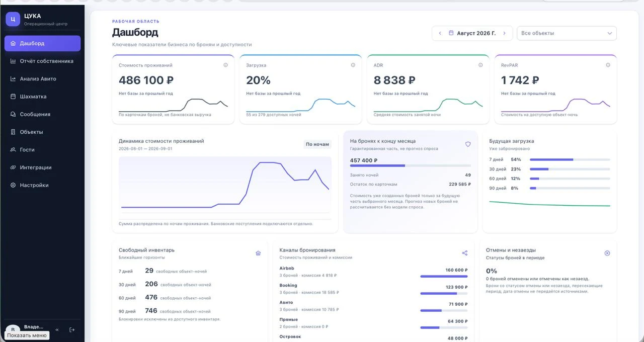Image resolution: width=644 pixels, height=342 pixels.
Task: Go to next month arrow
Action: pos(504,33)
